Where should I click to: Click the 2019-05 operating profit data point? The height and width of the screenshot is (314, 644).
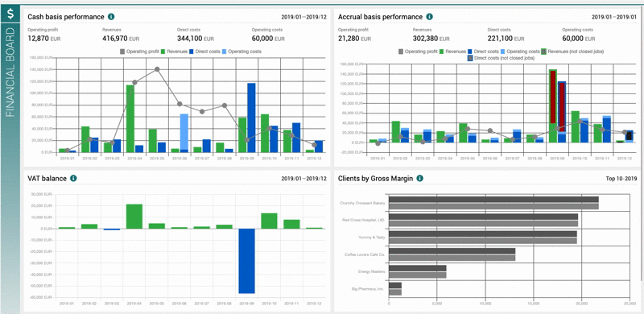157,69
